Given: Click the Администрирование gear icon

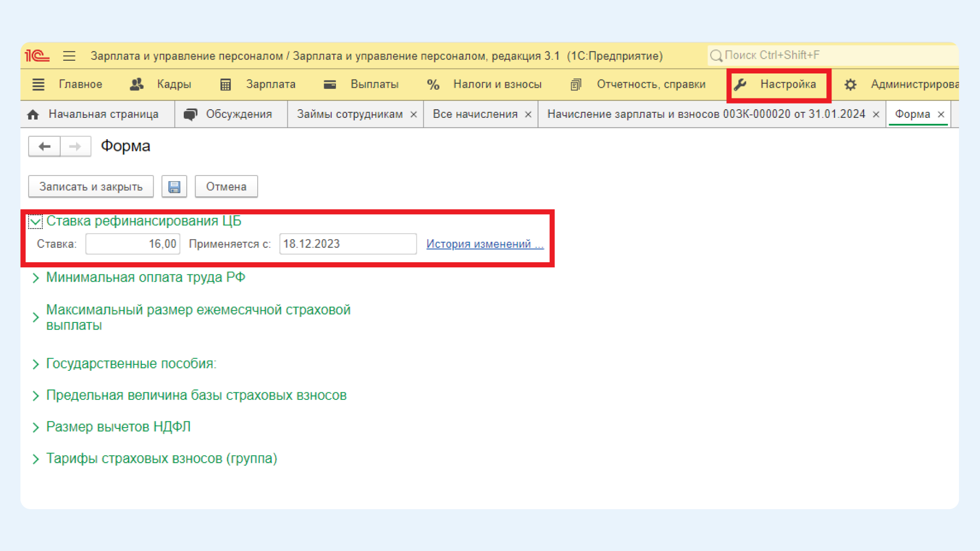Looking at the screenshot, I should click(x=850, y=85).
